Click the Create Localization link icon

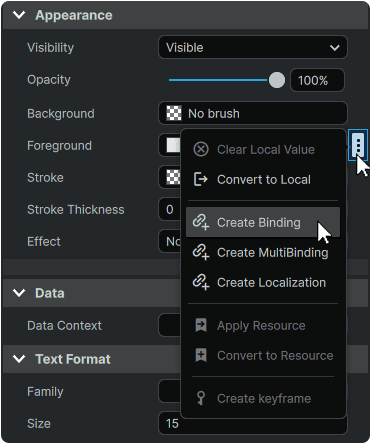(x=201, y=282)
